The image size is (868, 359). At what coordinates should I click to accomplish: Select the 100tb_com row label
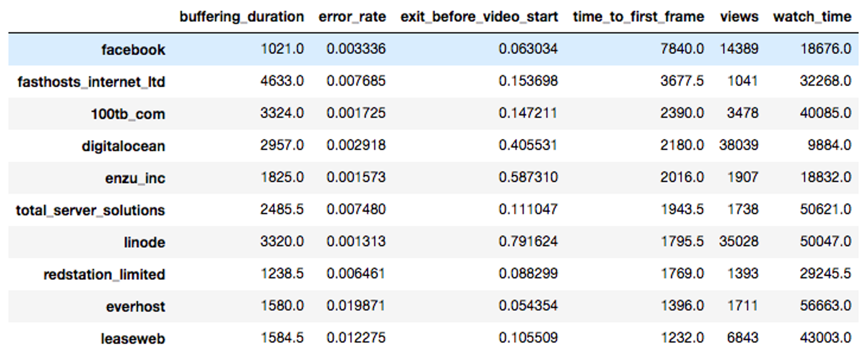(128, 114)
